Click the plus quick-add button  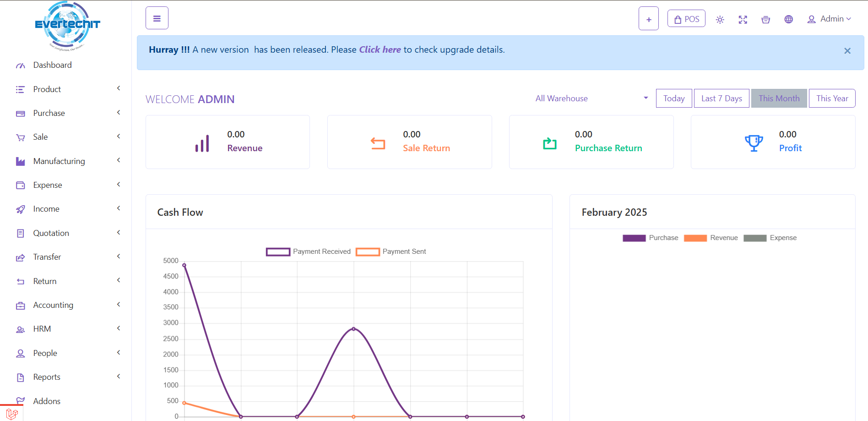tap(648, 19)
